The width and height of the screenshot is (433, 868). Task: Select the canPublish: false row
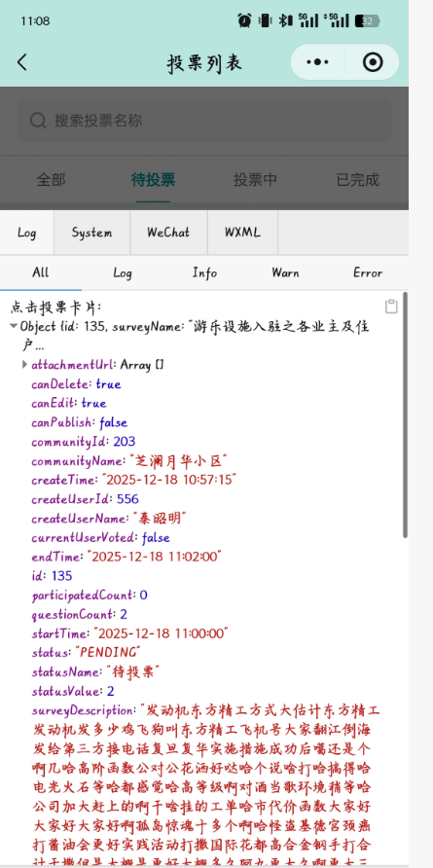click(79, 422)
